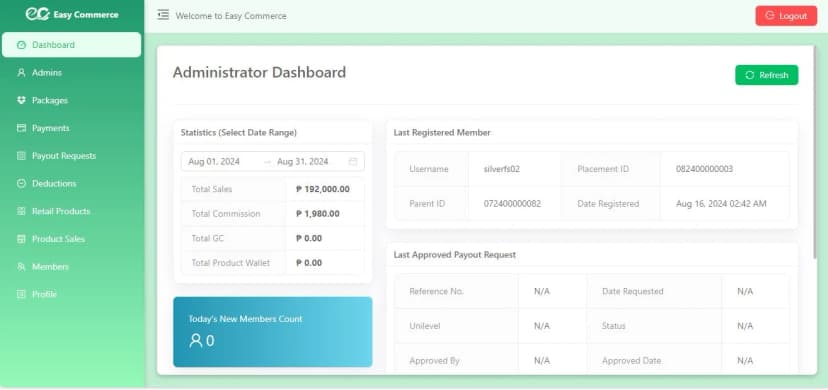
Task: Click the Status label
Action: pyautogui.click(x=614, y=326)
